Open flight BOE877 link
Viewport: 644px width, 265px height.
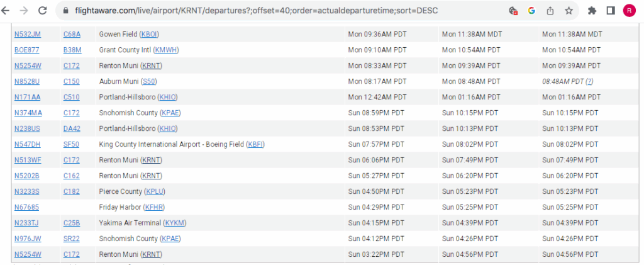[x=26, y=49]
